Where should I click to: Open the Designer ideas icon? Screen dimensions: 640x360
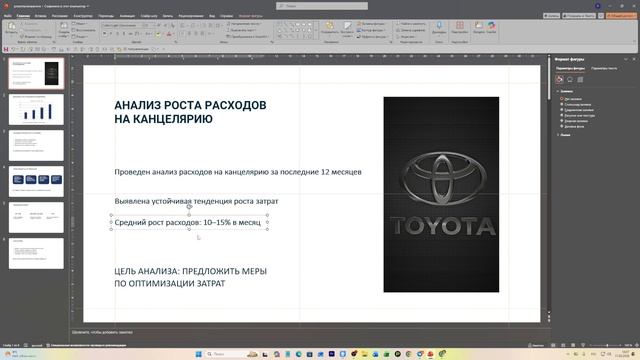478,26
